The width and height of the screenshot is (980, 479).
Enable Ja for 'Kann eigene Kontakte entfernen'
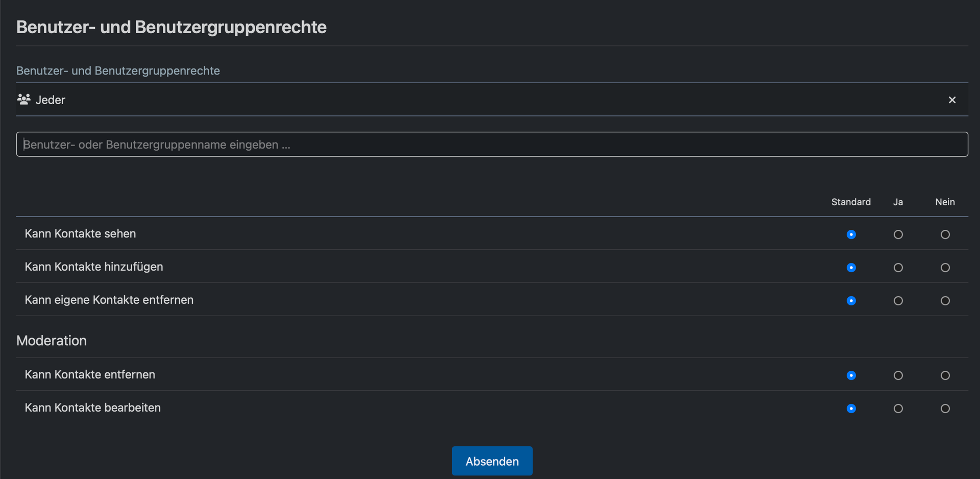[x=898, y=301]
